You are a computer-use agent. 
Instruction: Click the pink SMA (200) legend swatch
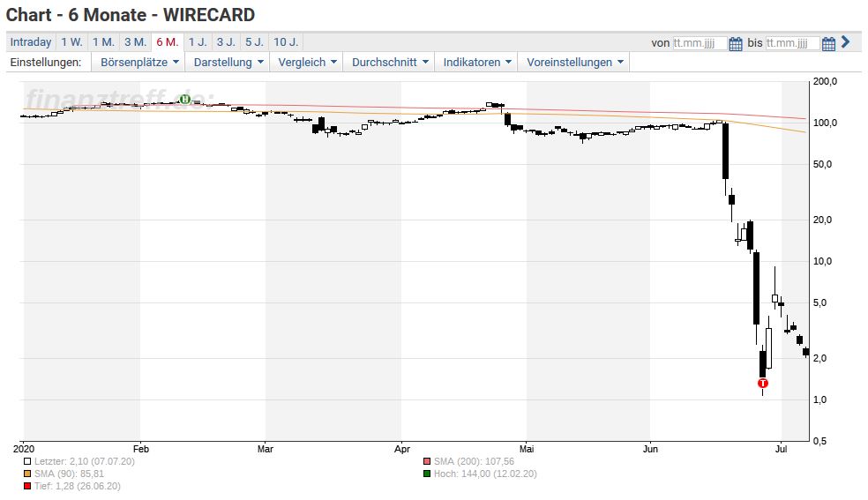[427, 461]
